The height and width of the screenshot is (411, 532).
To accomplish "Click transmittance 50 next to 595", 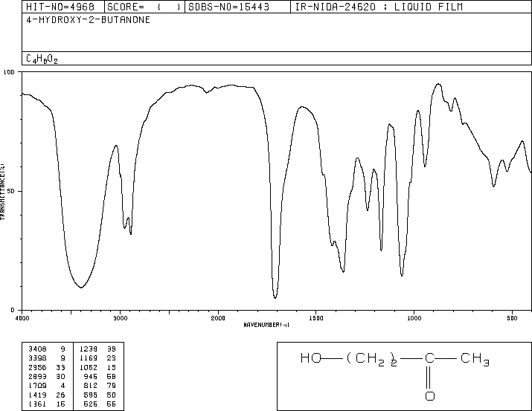I will coord(112,395).
